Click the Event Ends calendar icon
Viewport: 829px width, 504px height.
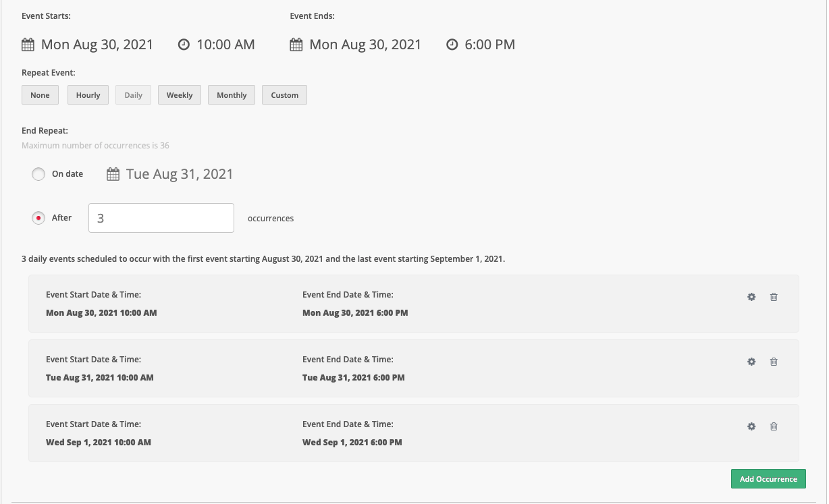pyautogui.click(x=296, y=45)
